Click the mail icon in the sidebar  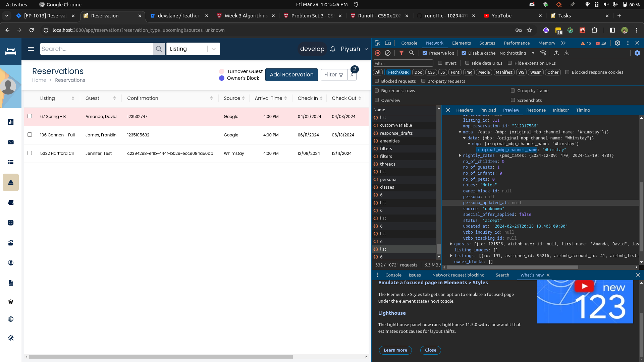[11, 142]
